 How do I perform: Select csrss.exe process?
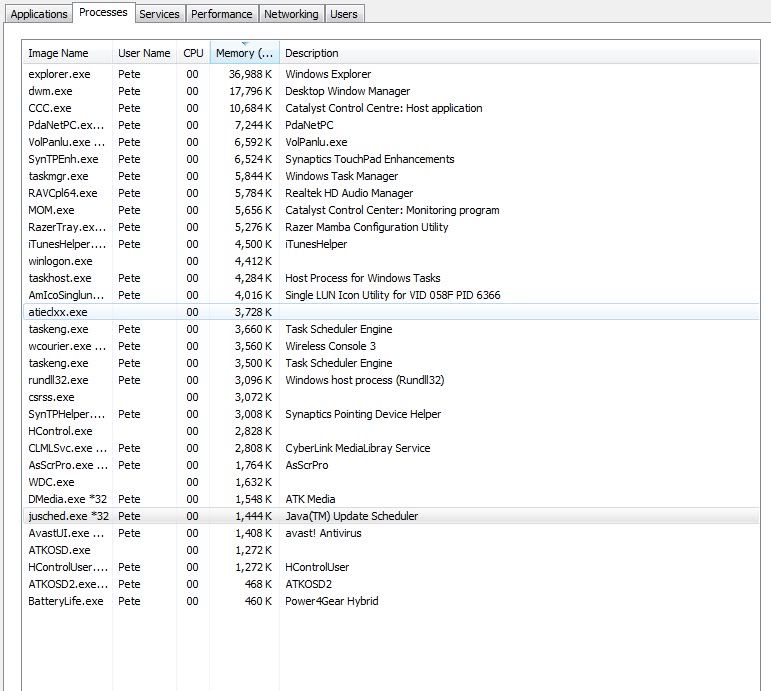tap(391, 397)
